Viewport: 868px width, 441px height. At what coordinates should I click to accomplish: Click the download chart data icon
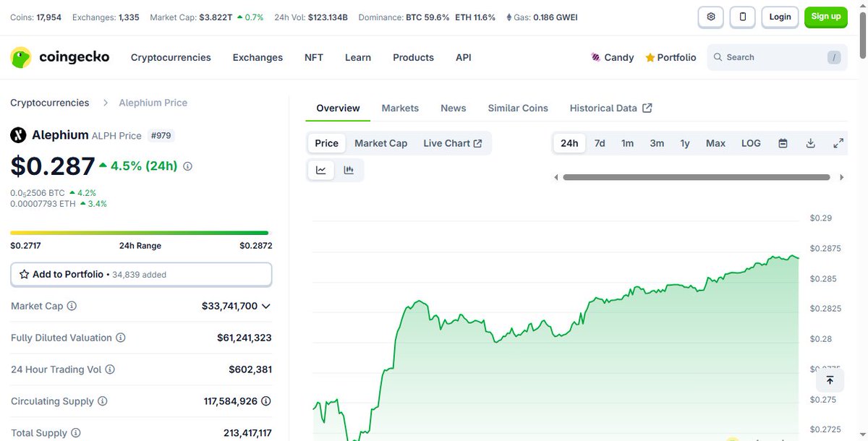pyautogui.click(x=811, y=143)
